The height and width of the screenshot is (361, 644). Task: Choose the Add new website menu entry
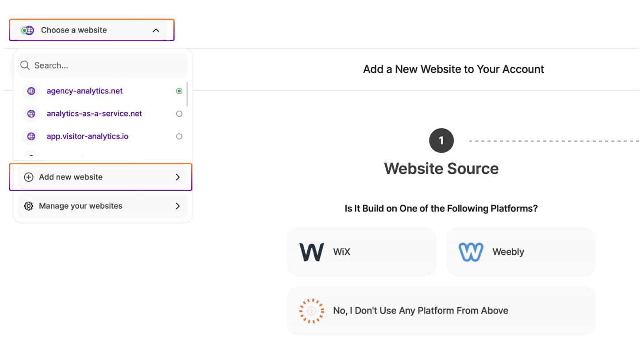(x=71, y=177)
